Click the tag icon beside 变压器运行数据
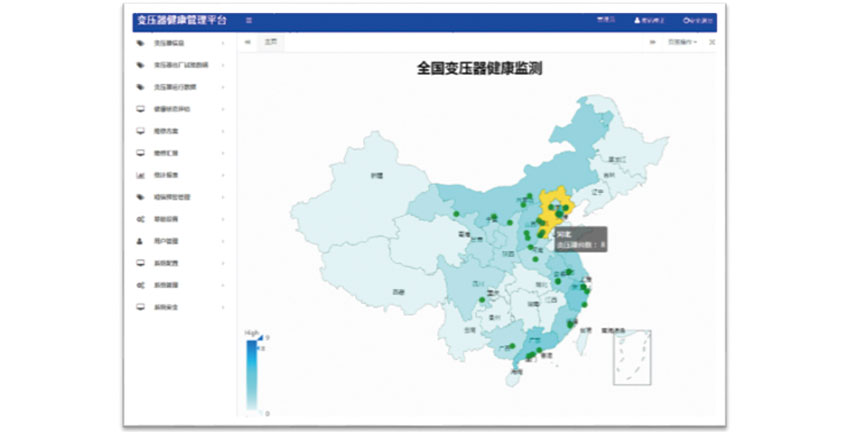 140,87
